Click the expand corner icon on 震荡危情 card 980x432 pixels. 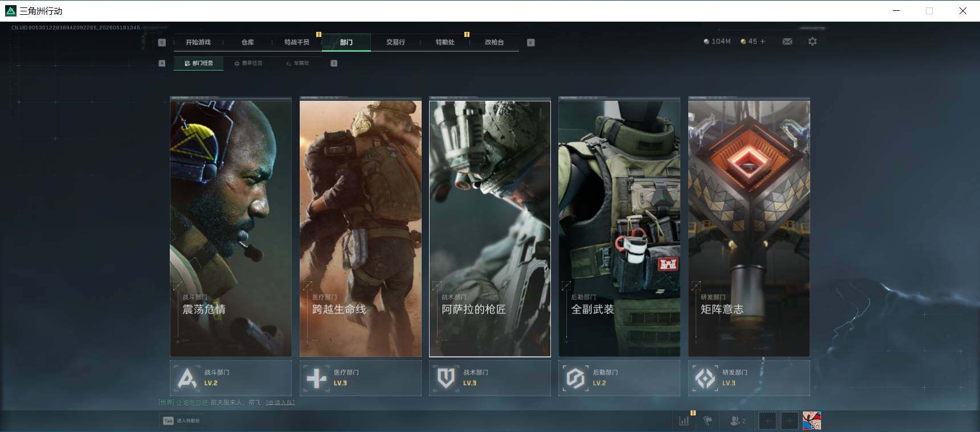pyautogui.click(x=178, y=285)
